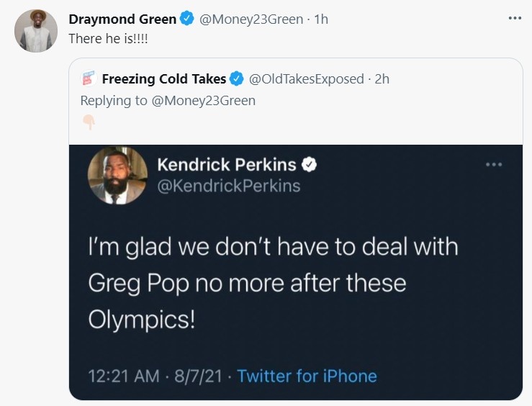Click the three-dot menu in Perkins' tweet image
This screenshot has width=532, height=406.
click(x=493, y=165)
